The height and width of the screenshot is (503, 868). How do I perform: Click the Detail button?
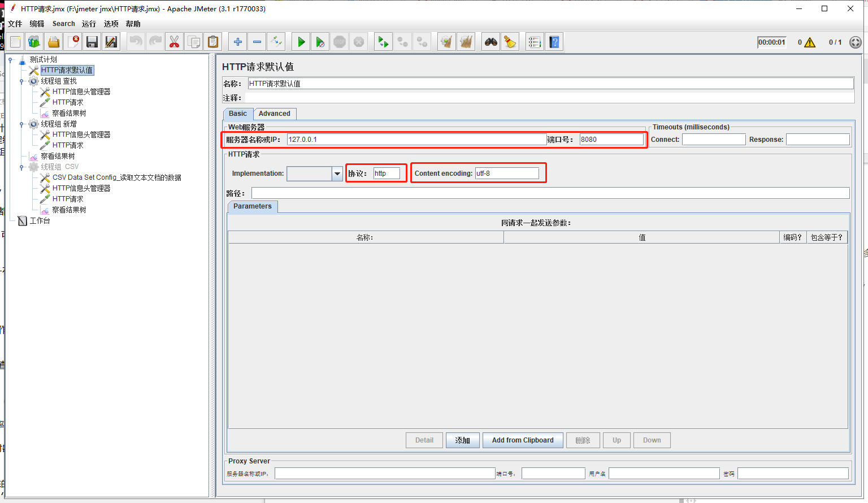tap(424, 440)
